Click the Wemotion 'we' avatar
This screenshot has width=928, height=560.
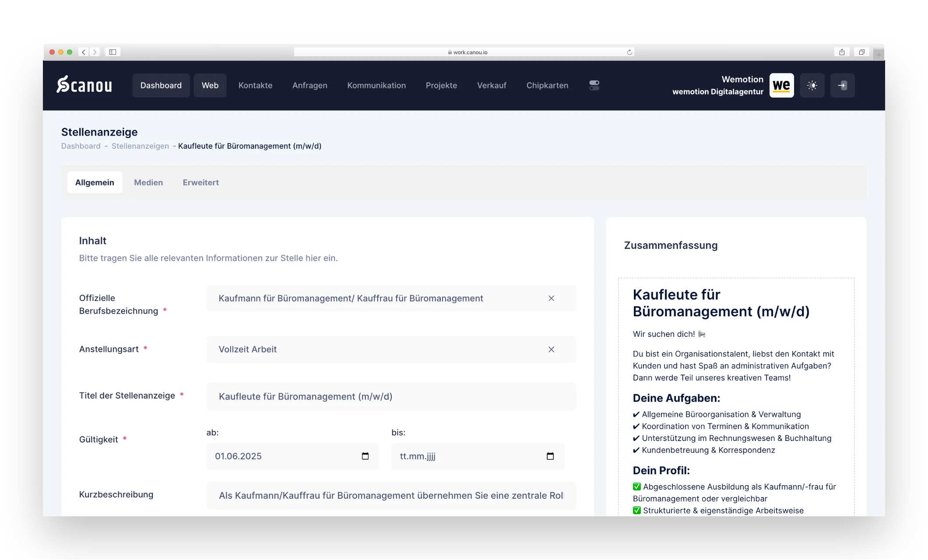click(x=781, y=85)
